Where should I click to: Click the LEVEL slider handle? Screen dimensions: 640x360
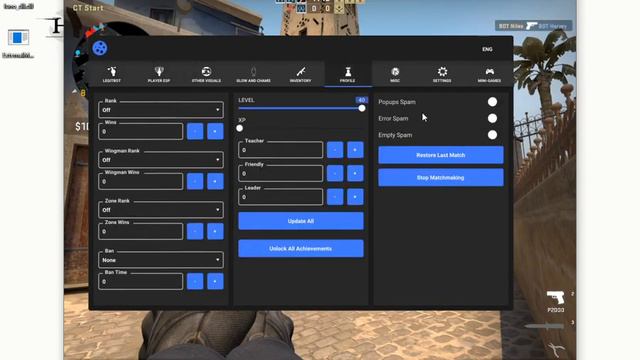pyautogui.click(x=362, y=108)
